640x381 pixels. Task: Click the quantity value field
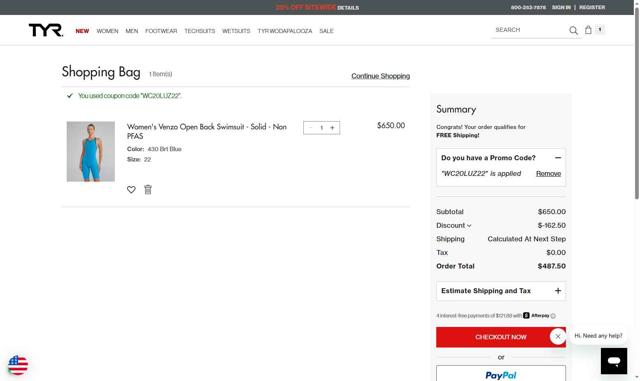pyautogui.click(x=322, y=128)
